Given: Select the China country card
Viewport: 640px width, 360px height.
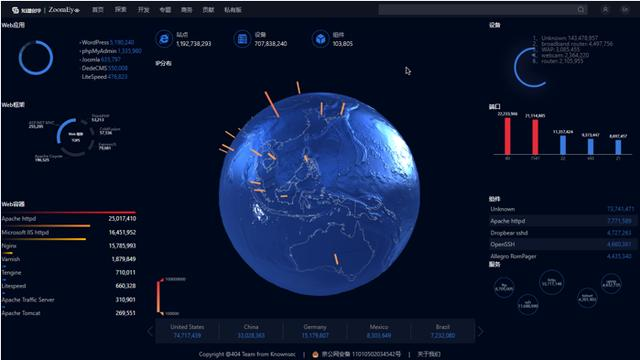Looking at the screenshot, I should 251,331.
